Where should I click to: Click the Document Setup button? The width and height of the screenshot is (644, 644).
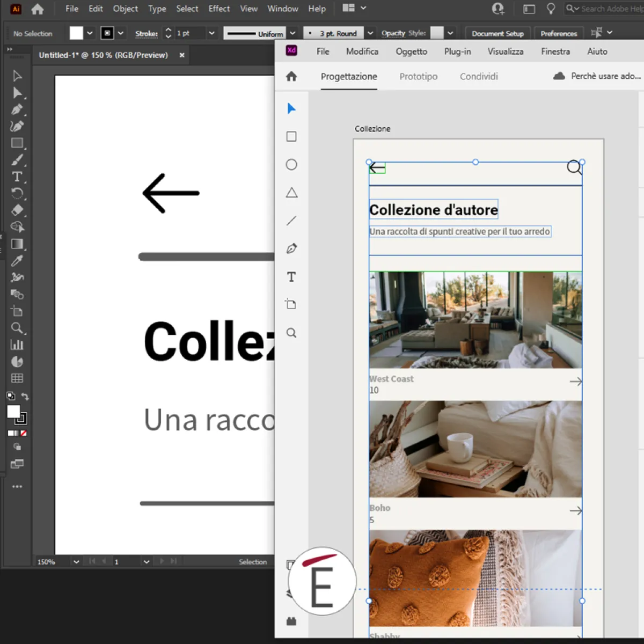point(497,33)
